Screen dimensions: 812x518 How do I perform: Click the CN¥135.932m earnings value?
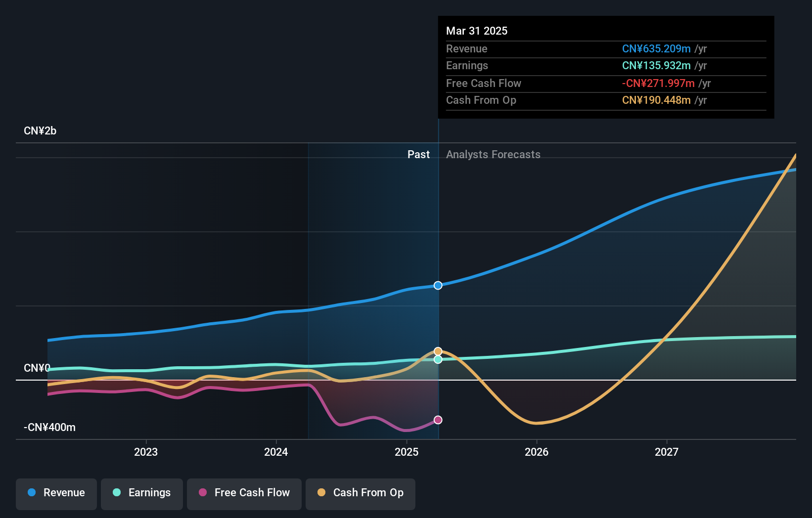pos(656,66)
